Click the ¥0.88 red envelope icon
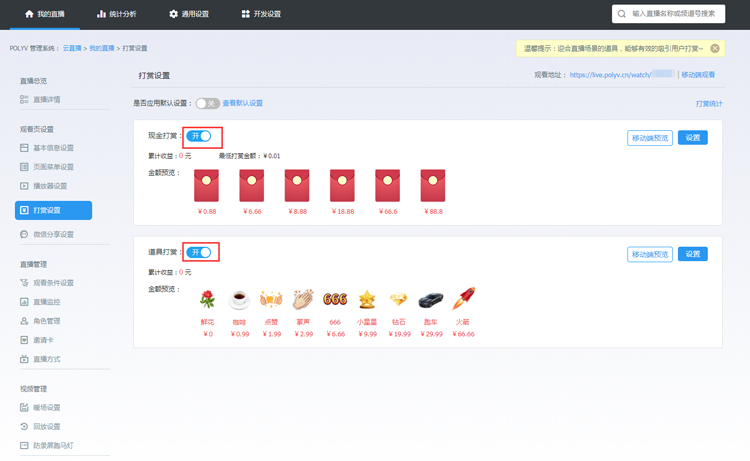750x461 pixels. point(206,186)
